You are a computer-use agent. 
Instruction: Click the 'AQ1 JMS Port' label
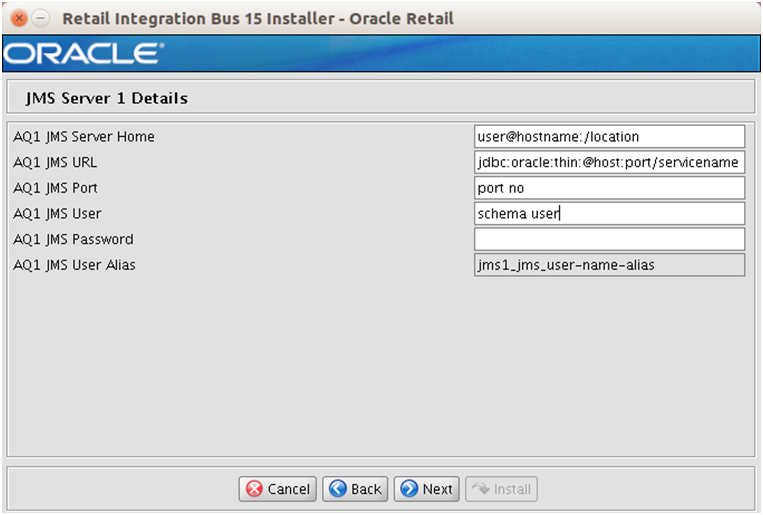coord(55,188)
